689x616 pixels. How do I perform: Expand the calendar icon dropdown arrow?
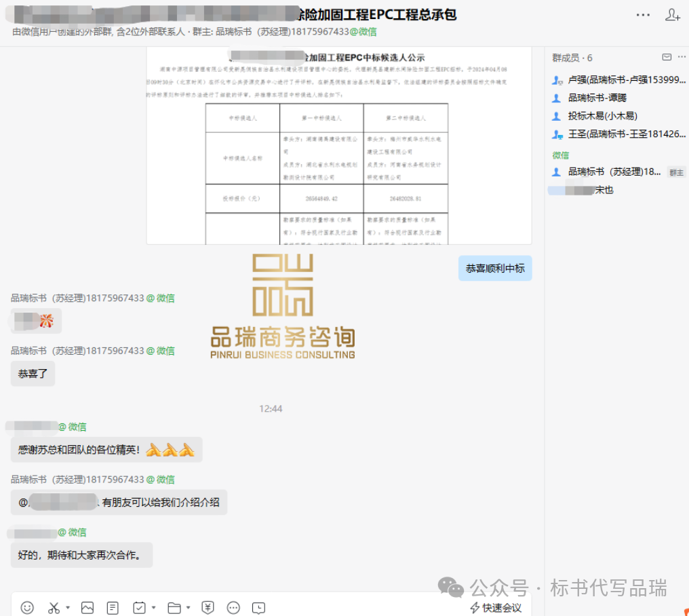[x=154, y=608]
